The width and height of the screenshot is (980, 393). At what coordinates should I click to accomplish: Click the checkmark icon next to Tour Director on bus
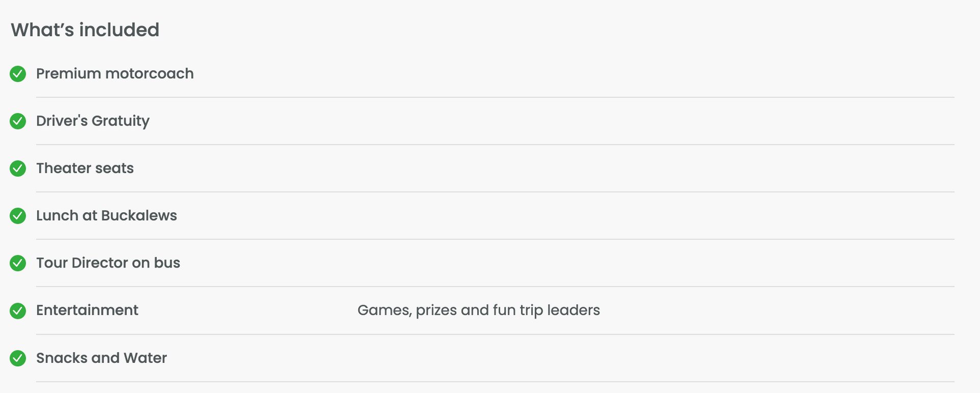[x=18, y=263]
